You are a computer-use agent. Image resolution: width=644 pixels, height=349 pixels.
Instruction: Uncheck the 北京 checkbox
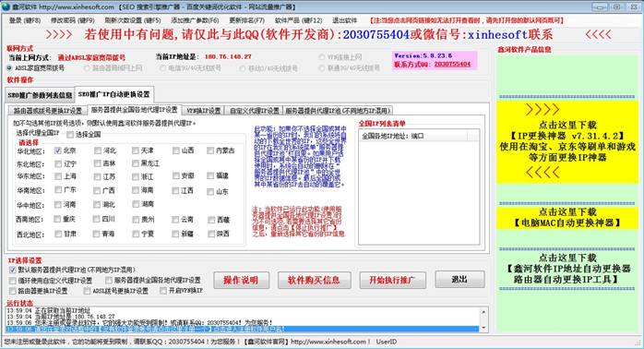click(x=58, y=150)
